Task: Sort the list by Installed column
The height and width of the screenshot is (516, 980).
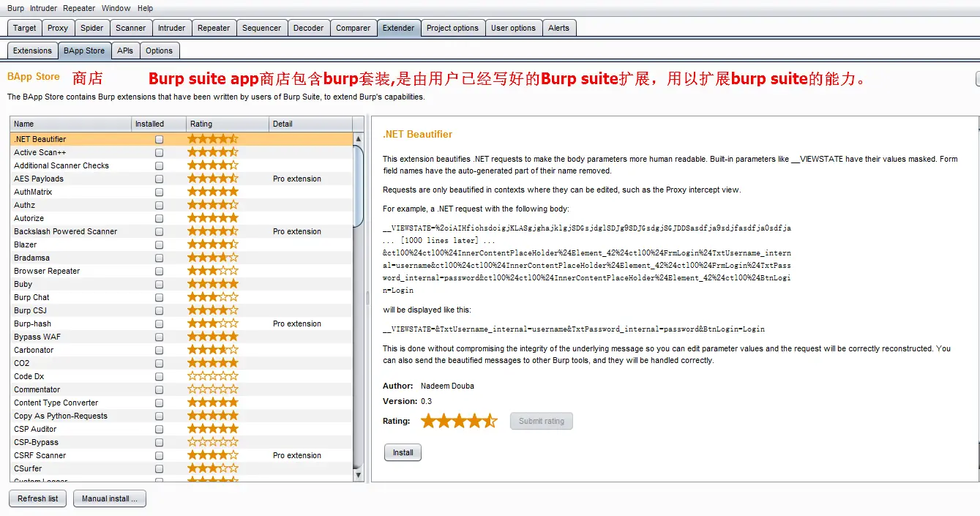Action: tap(158, 124)
